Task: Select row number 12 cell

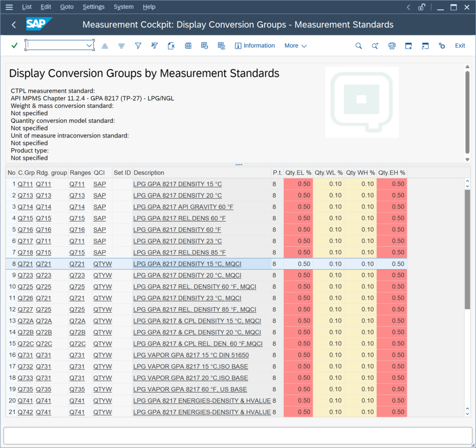Action: pyautogui.click(x=12, y=310)
